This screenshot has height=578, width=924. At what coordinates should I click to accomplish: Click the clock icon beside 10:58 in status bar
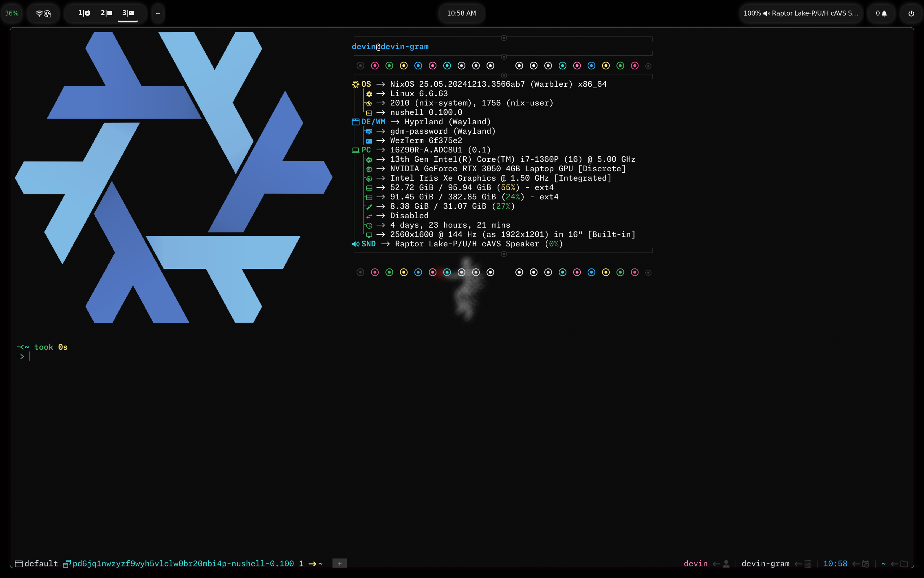[x=866, y=564]
